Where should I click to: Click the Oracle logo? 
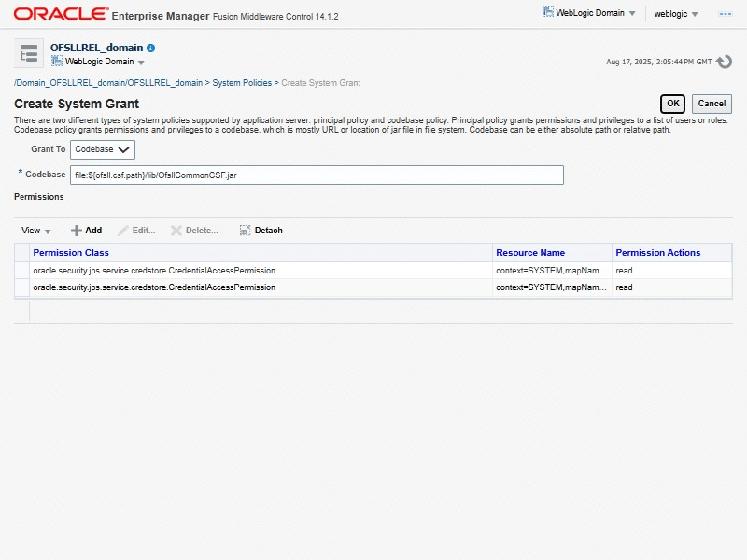pos(61,14)
